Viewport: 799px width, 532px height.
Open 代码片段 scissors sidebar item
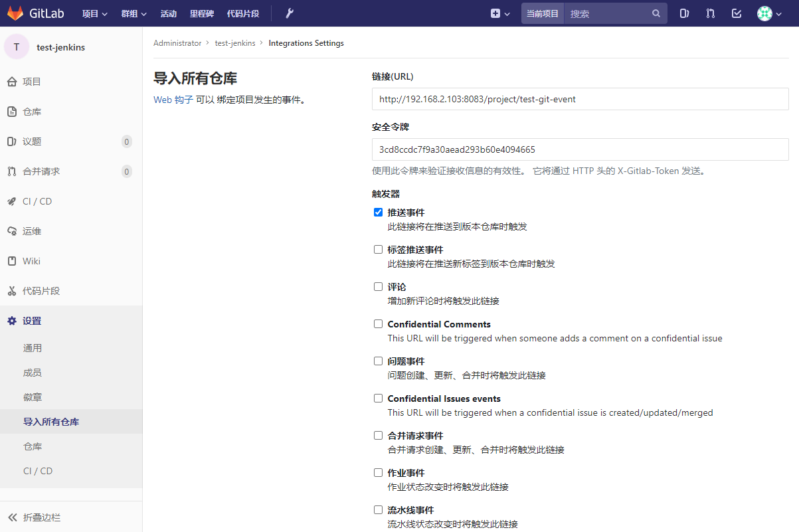point(41,291)
